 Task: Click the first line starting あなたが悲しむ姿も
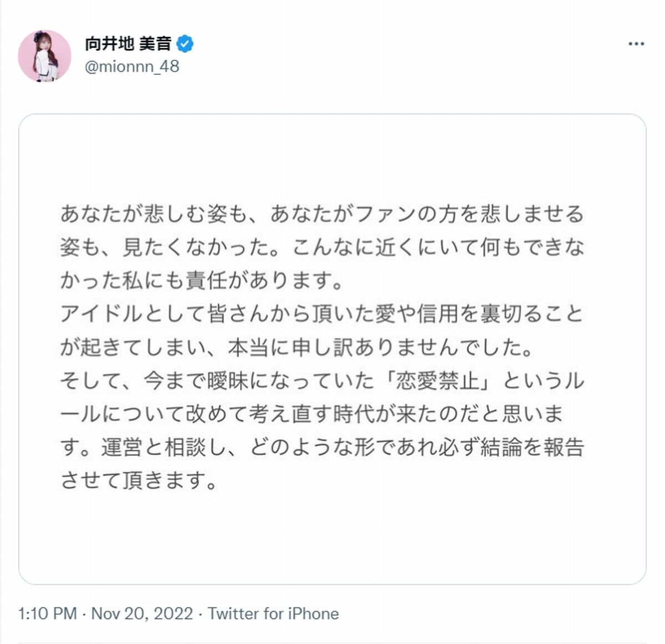pos(322,214)
